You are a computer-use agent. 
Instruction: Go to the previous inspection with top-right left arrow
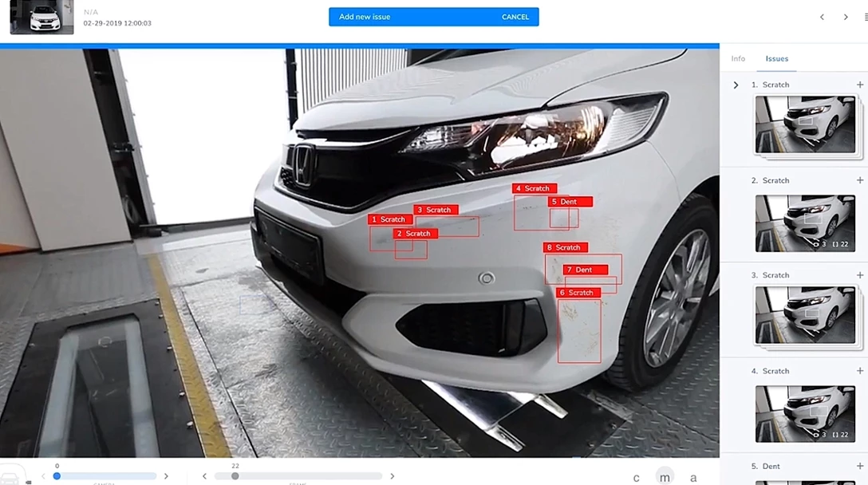click(x=823, y=17)
